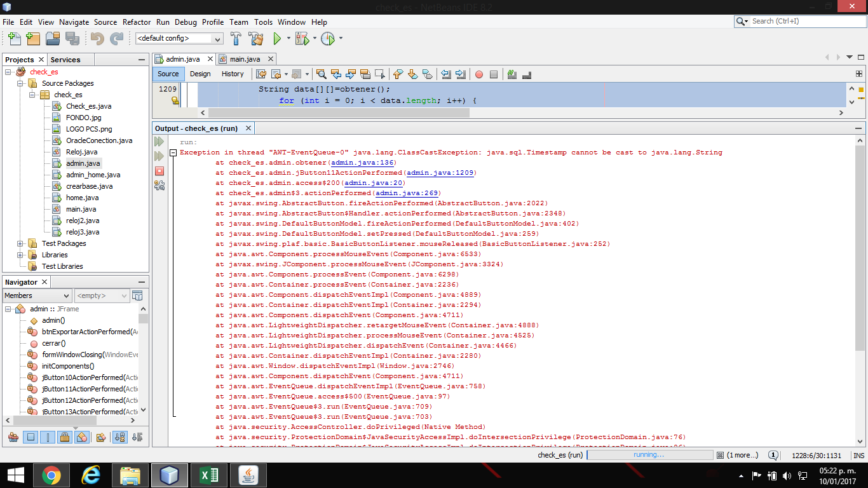The height and width of the screenshot is (488, 868).
Task: Collapse the Source Packages node
Action: pyautogui.click(x=20, y=83)
